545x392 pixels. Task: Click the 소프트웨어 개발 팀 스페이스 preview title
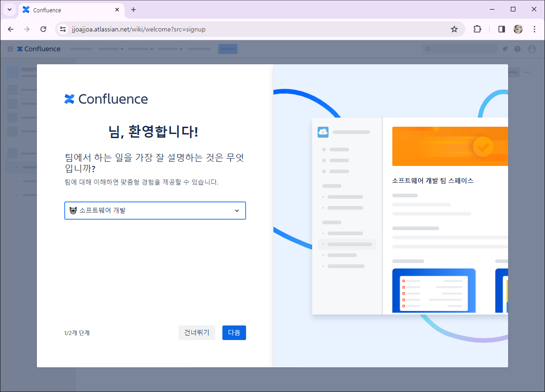click(433, 181)
